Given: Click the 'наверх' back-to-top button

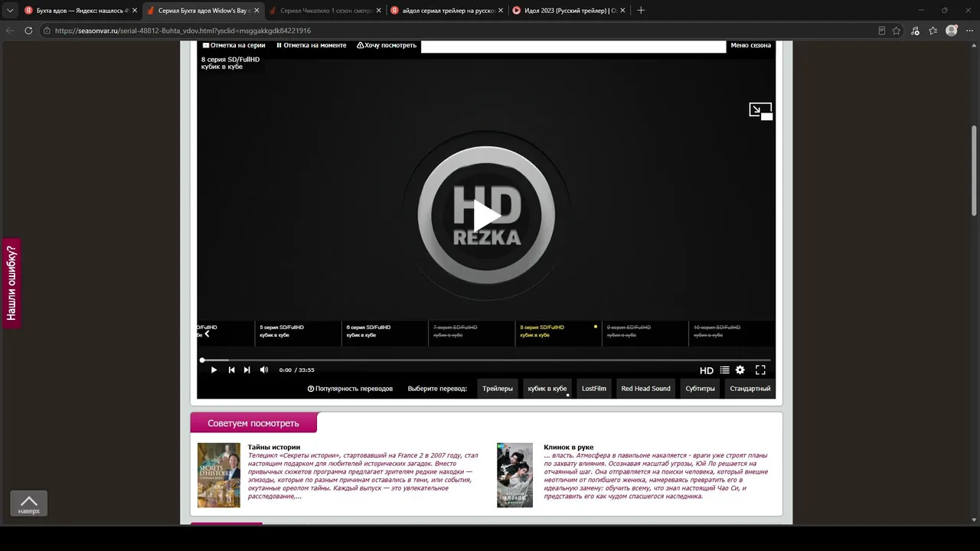Looking at the screenshot, I should pyautogui.click(x=28, y=504).
